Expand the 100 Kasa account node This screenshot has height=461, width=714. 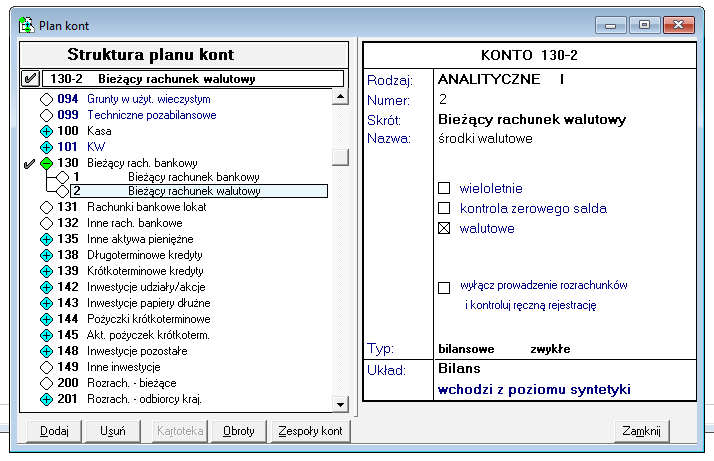tap(46, 131)
